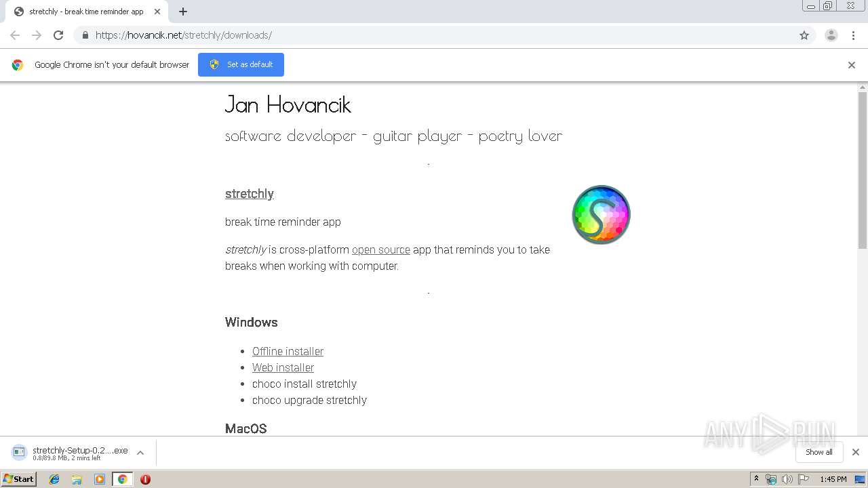Go back to the previous page
Viewport: 868px width, 488px height.
click(x=15, y=35)
